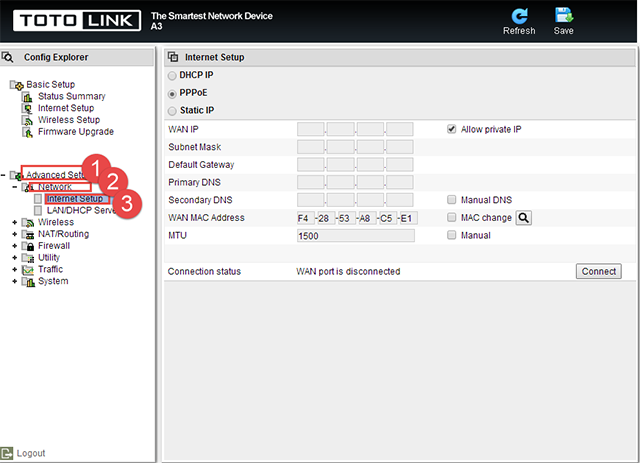Collapse the Advanced Setup tree node
This screenshot has height=463, width=640.
point(3,175)
